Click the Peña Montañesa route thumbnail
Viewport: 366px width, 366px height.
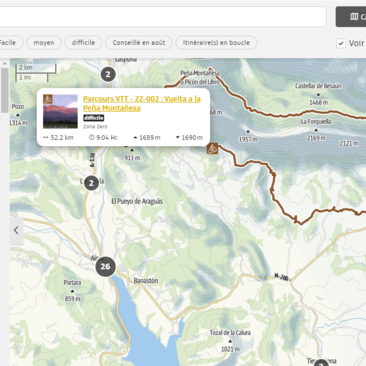(60, 111)
